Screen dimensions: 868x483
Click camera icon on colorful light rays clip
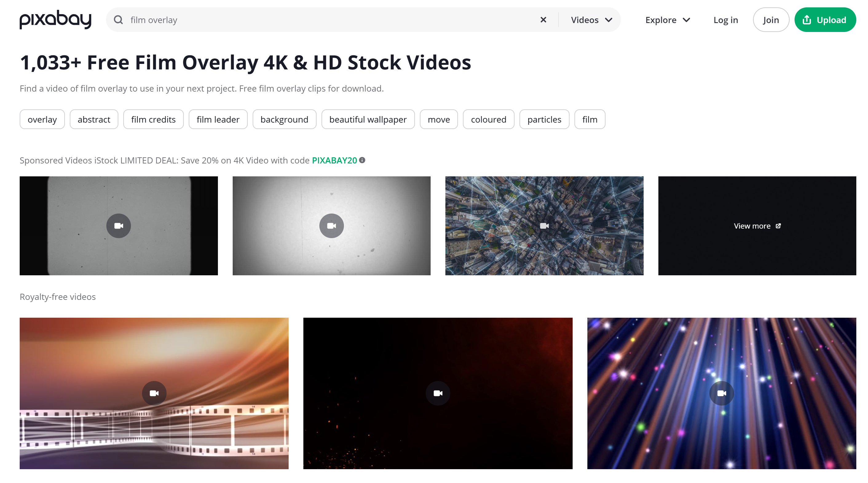click(721, 393)
